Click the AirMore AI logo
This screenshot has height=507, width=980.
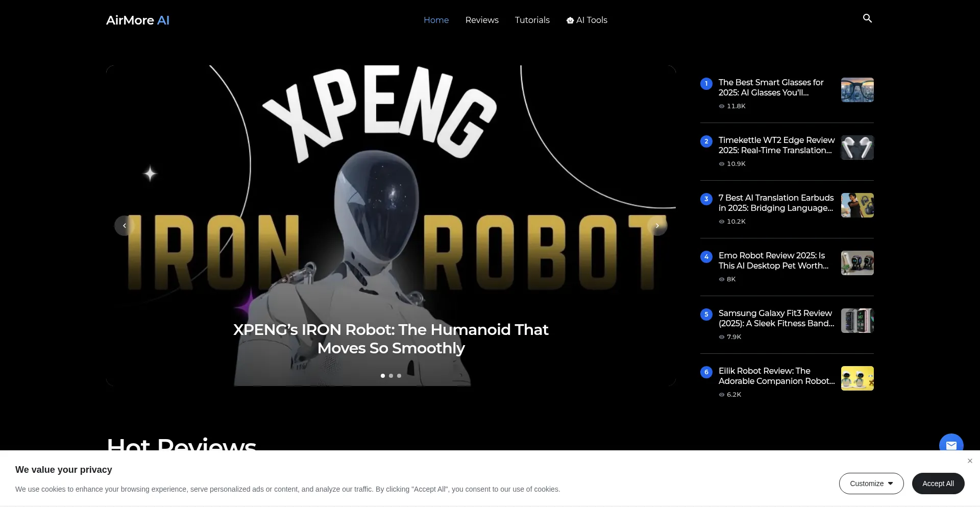point(138,20)
